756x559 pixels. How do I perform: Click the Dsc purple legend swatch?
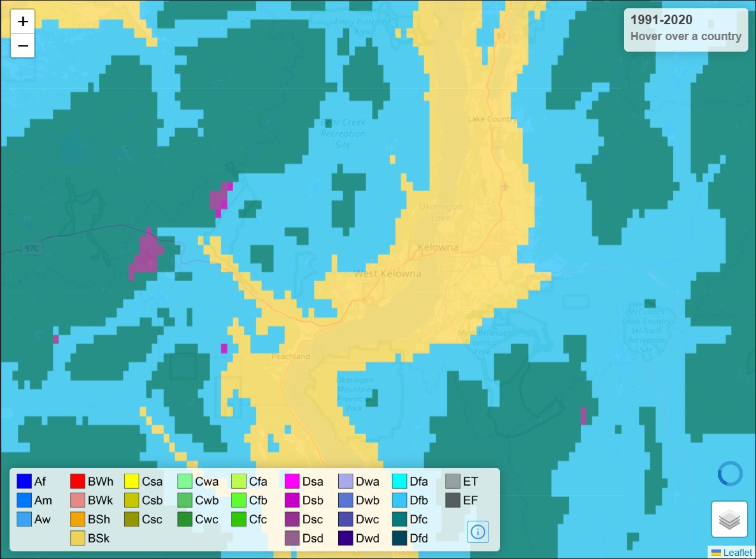click(x=292, y=519)
